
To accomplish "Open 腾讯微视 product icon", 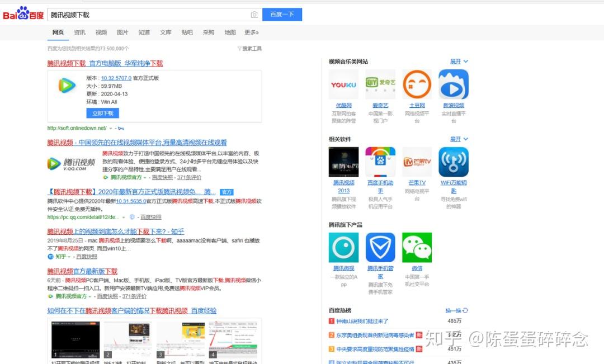I will [x=343, y=247].
